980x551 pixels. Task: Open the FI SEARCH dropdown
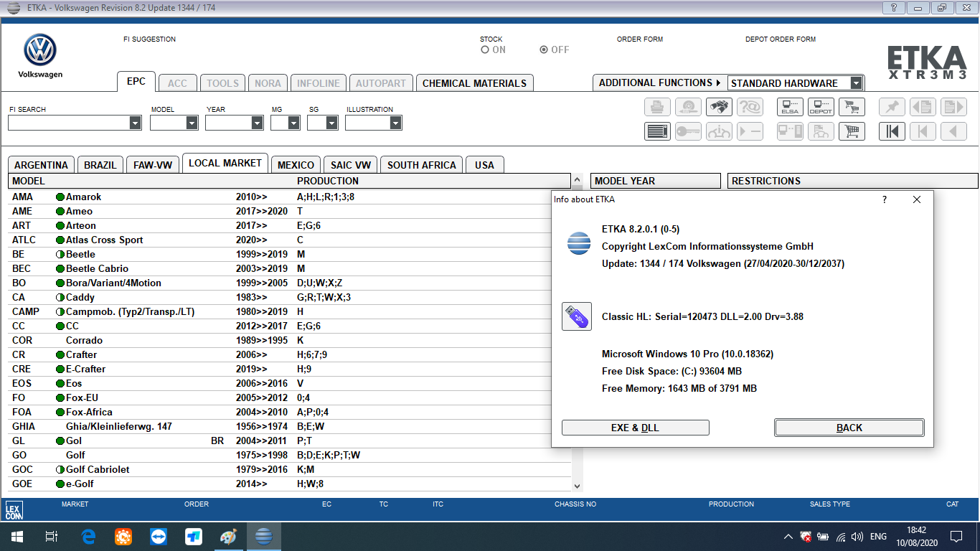point(136,123)
